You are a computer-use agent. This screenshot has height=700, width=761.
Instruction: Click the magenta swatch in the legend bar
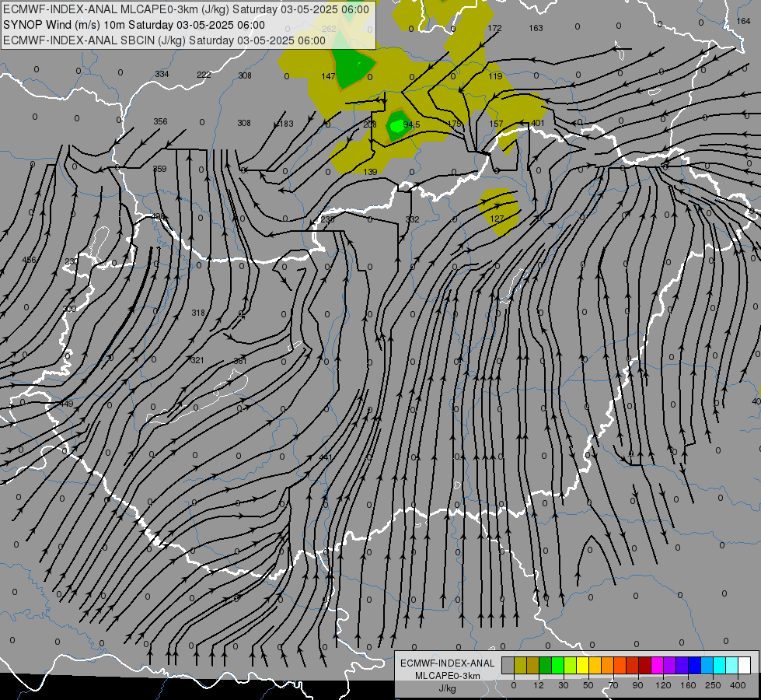click(x=657, y=665)
